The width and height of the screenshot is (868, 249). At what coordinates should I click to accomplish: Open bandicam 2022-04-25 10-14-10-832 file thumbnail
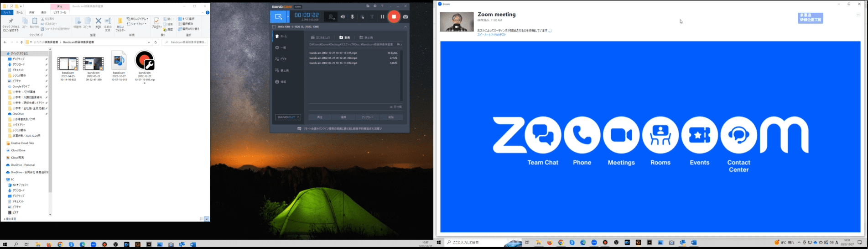tap(68, 64)
